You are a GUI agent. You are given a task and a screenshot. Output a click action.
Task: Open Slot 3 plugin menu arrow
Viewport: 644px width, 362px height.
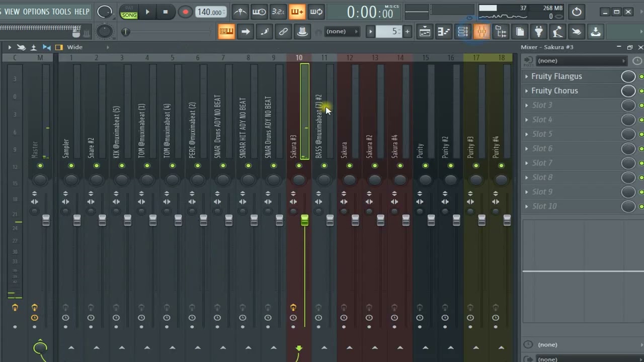click(527, 106)
